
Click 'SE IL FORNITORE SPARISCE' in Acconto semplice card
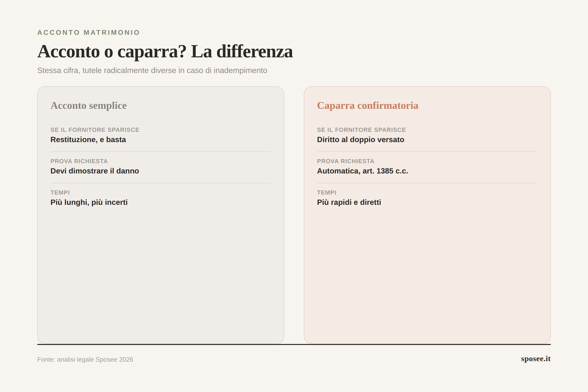pos(95,130)
